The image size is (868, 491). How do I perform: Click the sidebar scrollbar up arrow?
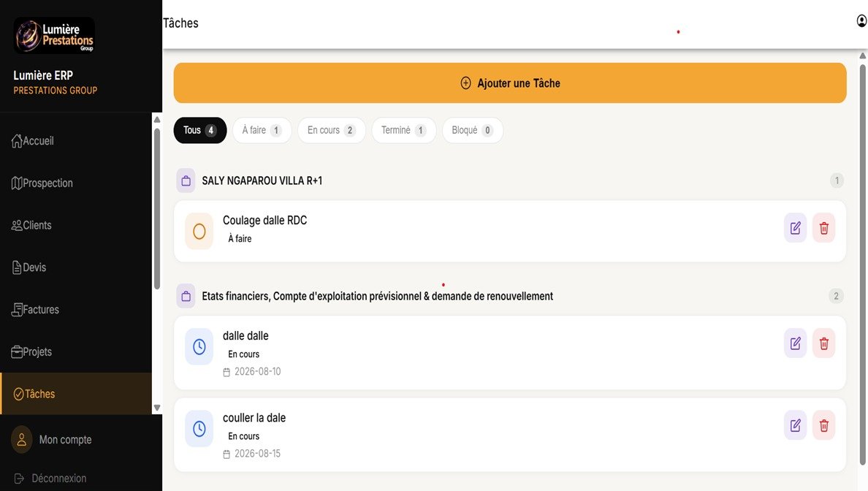click(x=157, y=120)
